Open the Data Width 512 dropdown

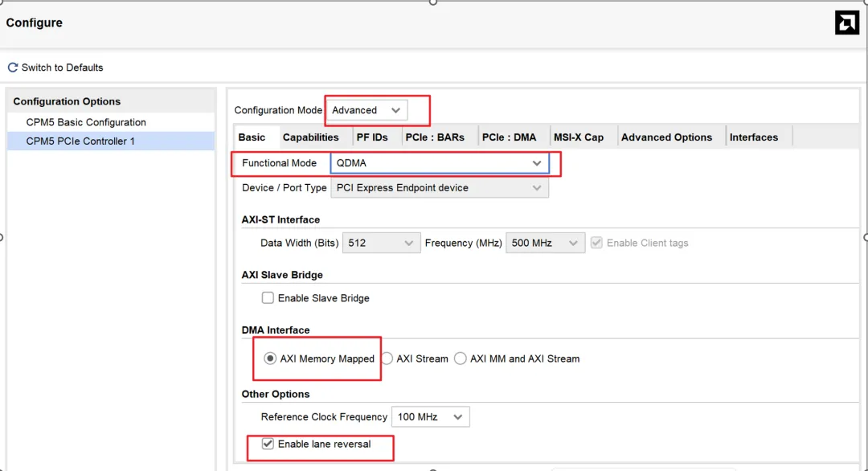pos(382,243)
